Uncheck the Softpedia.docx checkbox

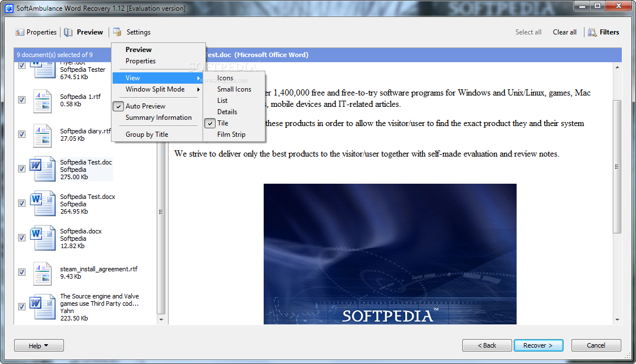point(22,237)
